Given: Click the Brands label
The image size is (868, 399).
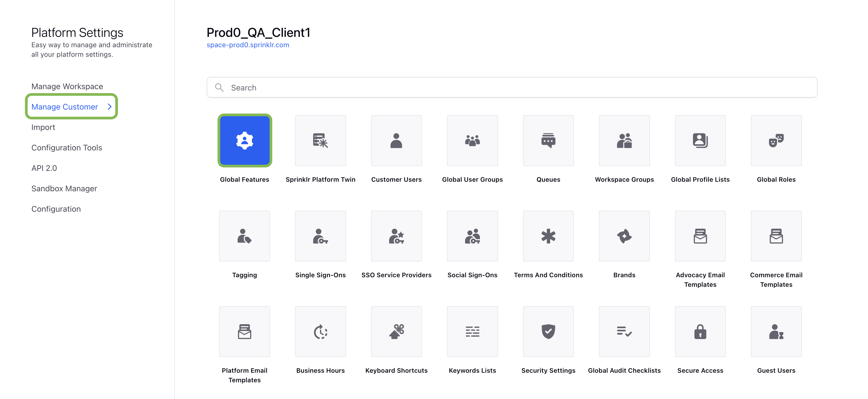Looking at the screenshot, I should coord(624,275).
